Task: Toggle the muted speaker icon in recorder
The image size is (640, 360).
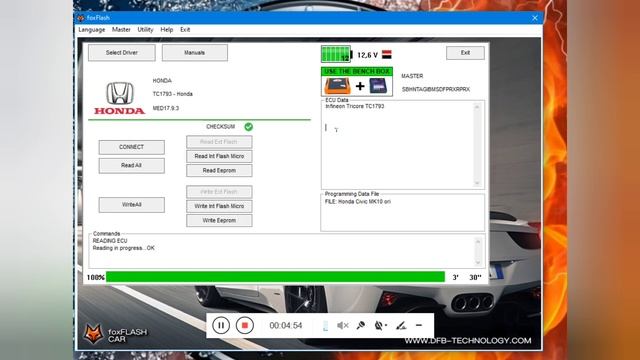Action: click(342, 325)
